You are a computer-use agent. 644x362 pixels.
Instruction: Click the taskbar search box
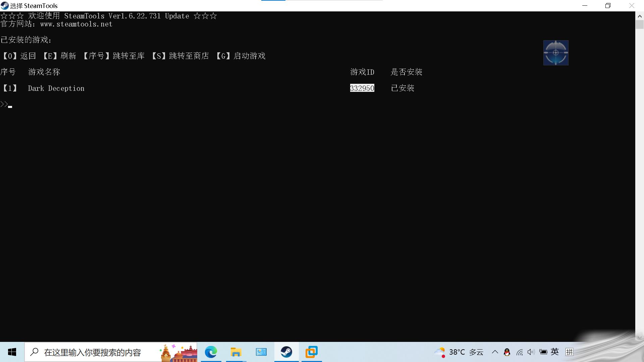click(x=111, y=352)
